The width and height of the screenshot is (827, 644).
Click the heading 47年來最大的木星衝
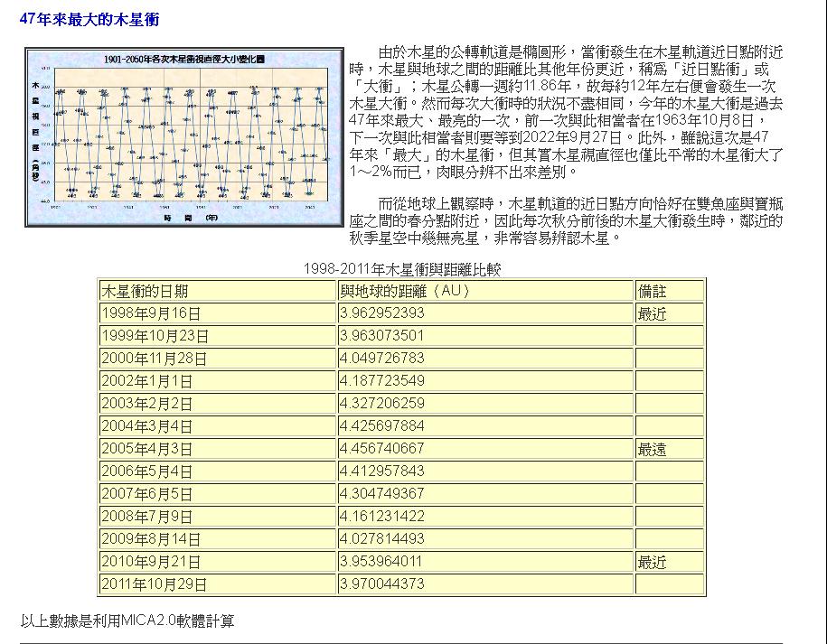click(x=89, y=19)
